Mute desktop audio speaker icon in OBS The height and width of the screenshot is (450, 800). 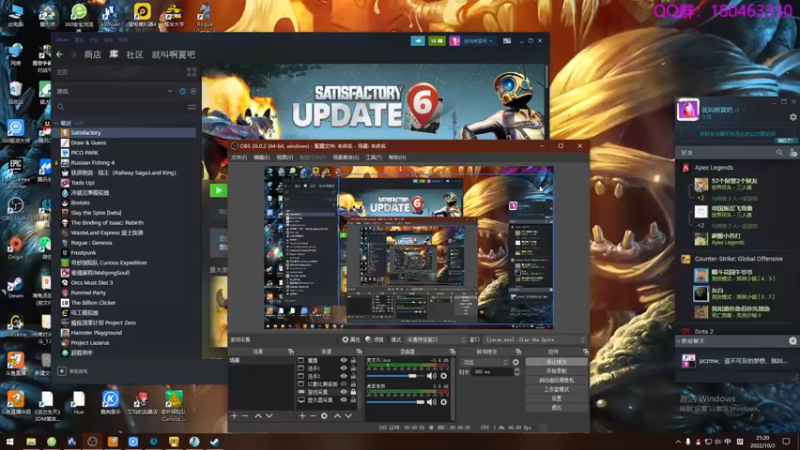coord(432,402)
